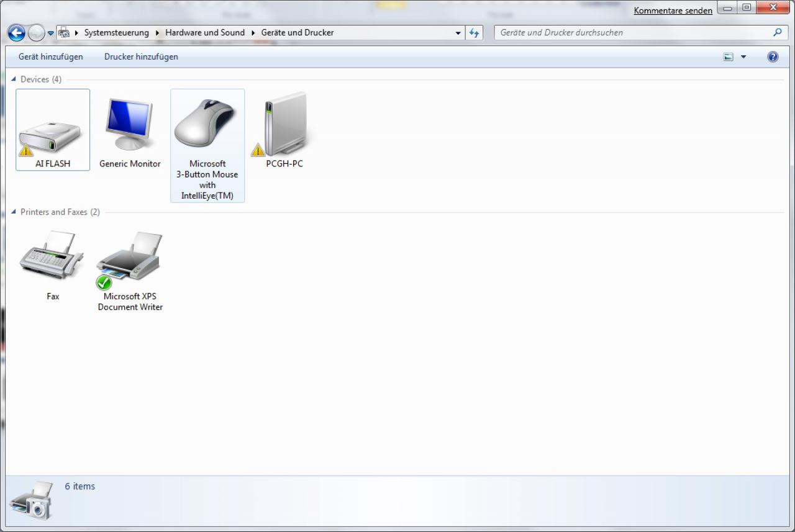Viewport: 795px width, 532px height.
Task: Click the Fax label text
Action: pos(53,297)
